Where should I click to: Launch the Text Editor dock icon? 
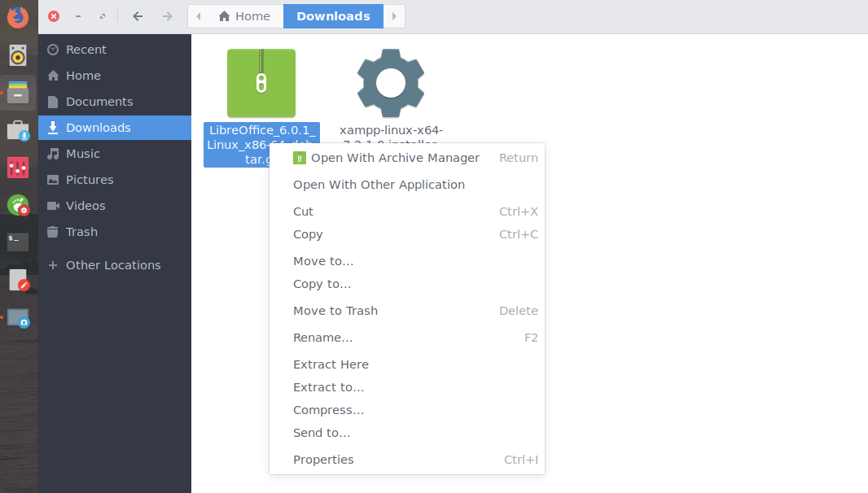pyautogui.click(x=18, y=279)
